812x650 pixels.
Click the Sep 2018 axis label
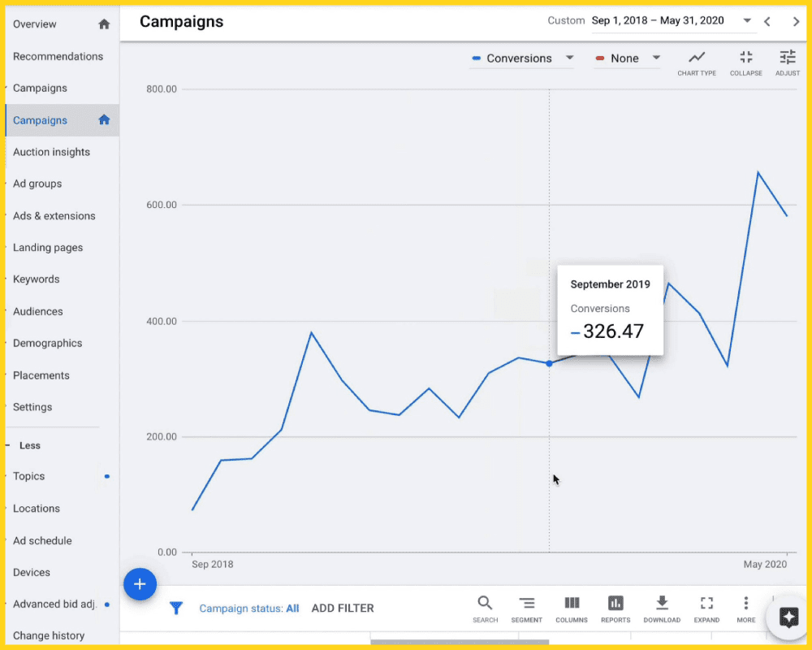(212, 564)
